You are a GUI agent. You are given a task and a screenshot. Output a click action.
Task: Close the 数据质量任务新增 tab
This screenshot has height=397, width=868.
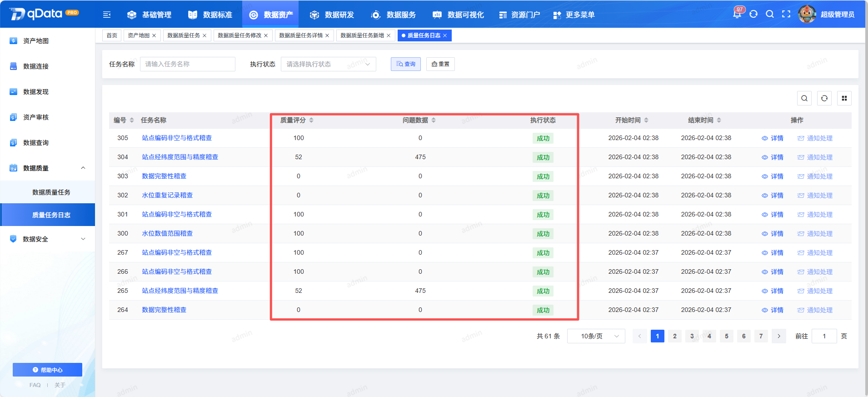click(x=389, y=35)
